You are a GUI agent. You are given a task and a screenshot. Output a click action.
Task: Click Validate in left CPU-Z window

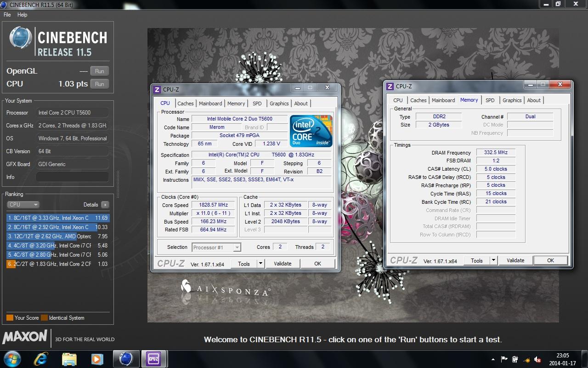coord(283,264)
